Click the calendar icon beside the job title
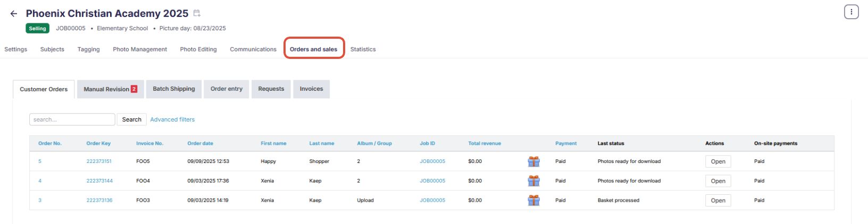Screen dimensions: 868x224 coord(197,13)
